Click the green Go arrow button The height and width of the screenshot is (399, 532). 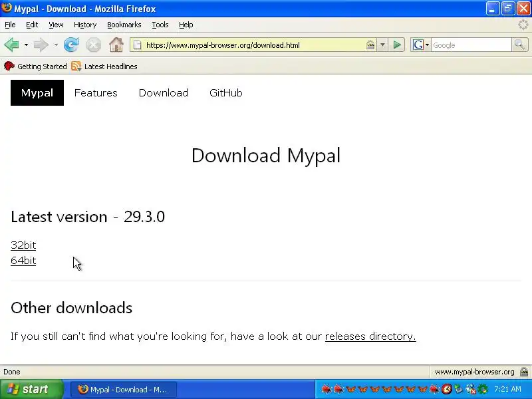click(396, 45)
